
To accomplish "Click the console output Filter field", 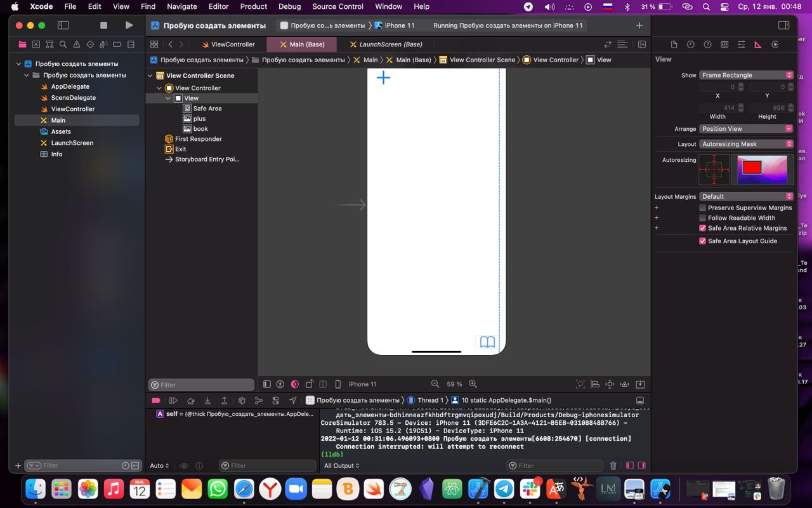I will [x=556, y=465].
